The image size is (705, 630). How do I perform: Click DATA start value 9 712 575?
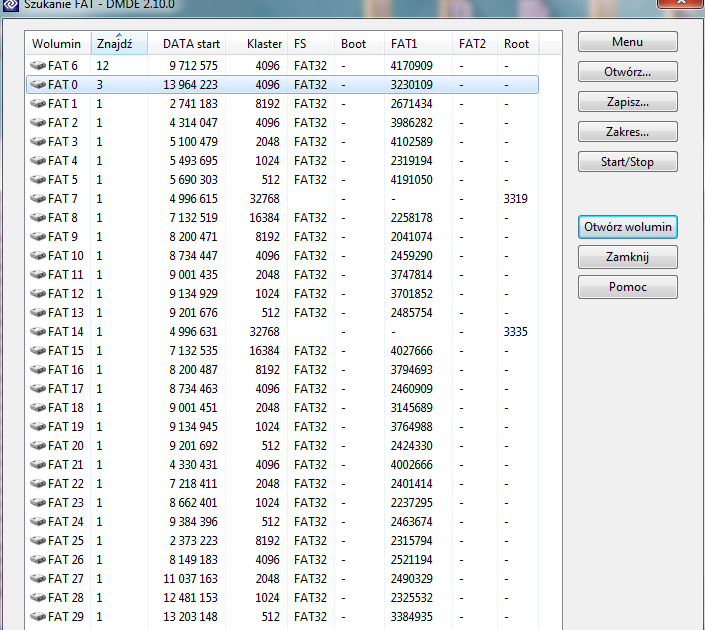click(x=193, y=66)
